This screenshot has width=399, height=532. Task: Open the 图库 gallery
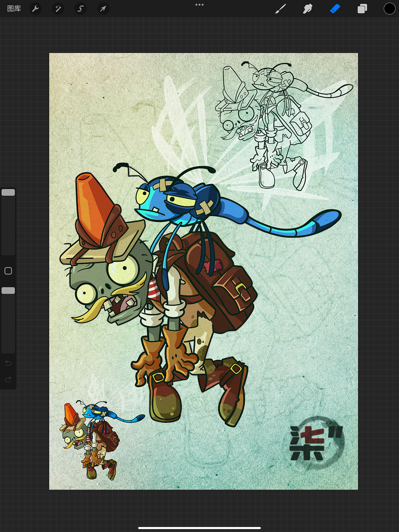[x=14, y=9]
